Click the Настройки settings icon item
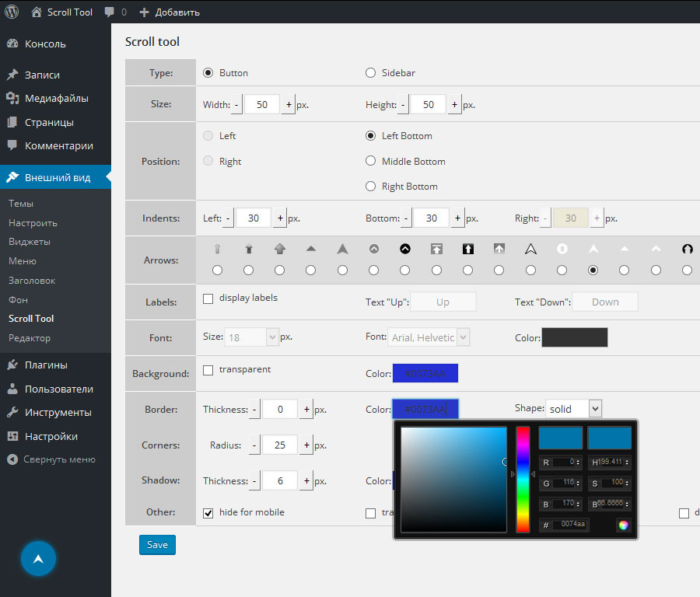Screen dimensions: 700x597 click(12, 436)
